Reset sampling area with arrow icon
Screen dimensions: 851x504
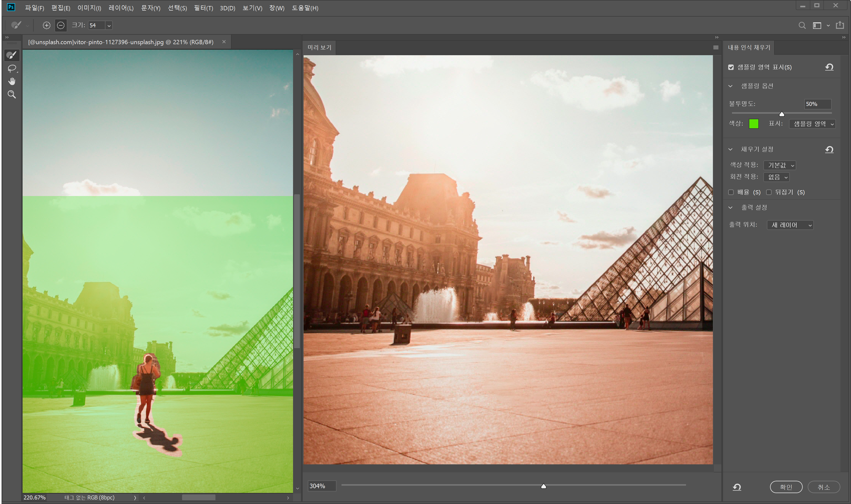pyautogui.click(x=829, y=67)
